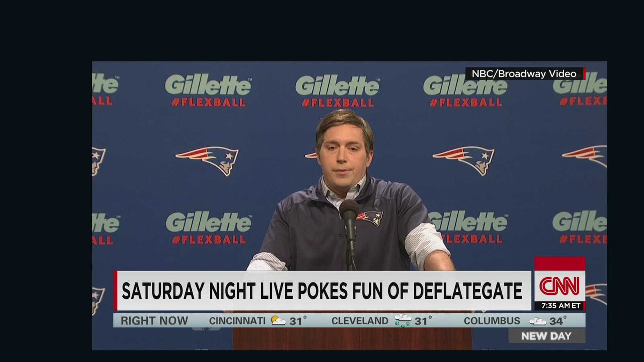Click the 'NEW DAY' show label
This screenshot has width=644, height=362.
(x=546, y=336)
